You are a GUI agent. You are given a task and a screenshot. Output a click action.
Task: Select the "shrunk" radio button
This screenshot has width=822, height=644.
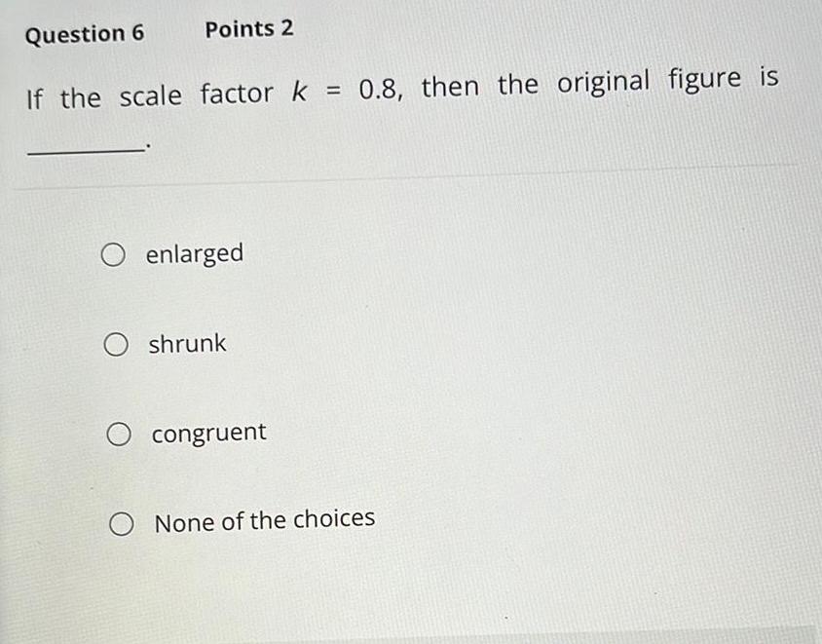(116, 344)
